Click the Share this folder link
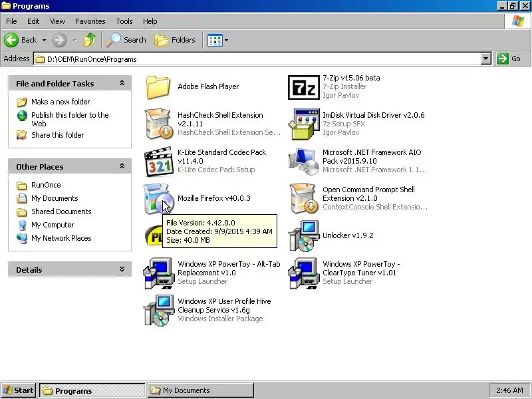 pyautogui.click(x=58, y=135)
